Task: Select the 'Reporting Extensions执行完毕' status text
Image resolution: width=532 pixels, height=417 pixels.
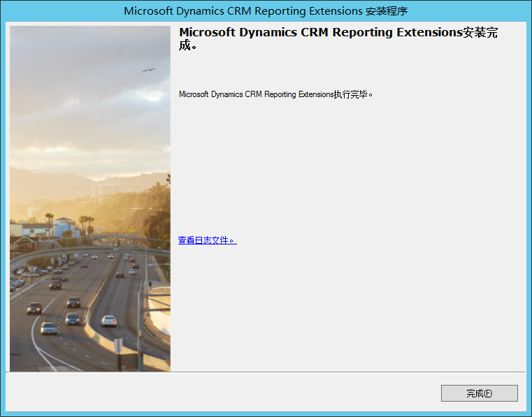Action: (x=316, y=94)
